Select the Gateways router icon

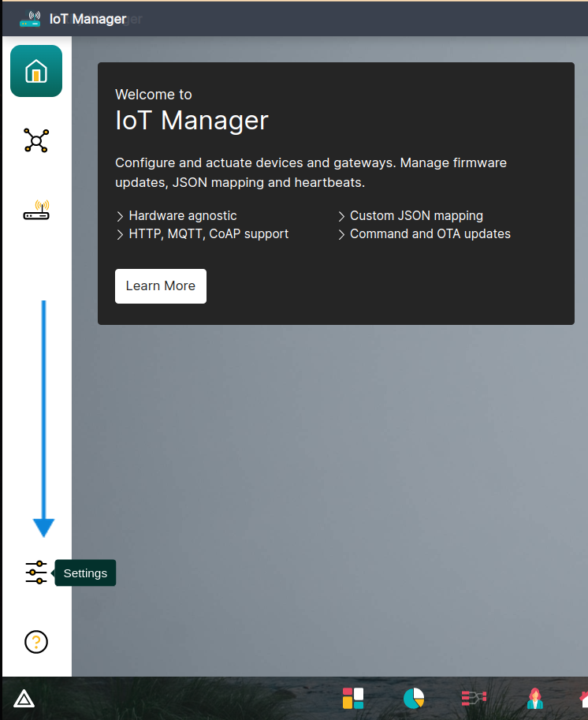click(35, 209)
